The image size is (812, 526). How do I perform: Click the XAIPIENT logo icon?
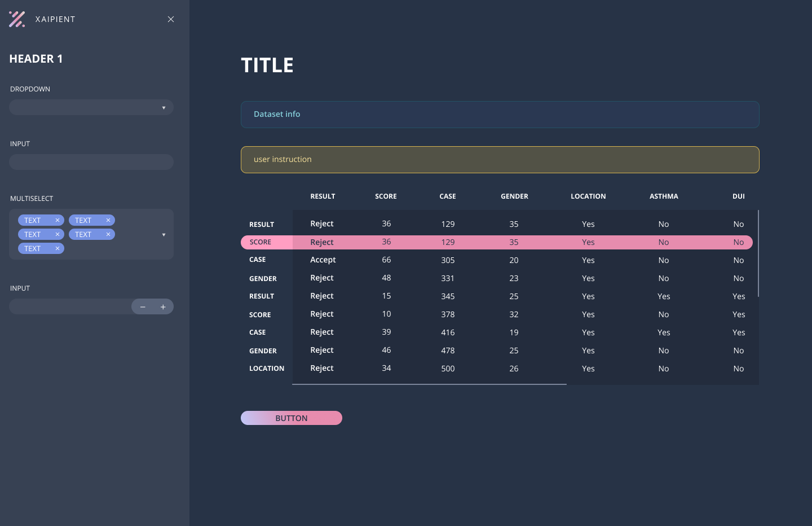[17, 19]
